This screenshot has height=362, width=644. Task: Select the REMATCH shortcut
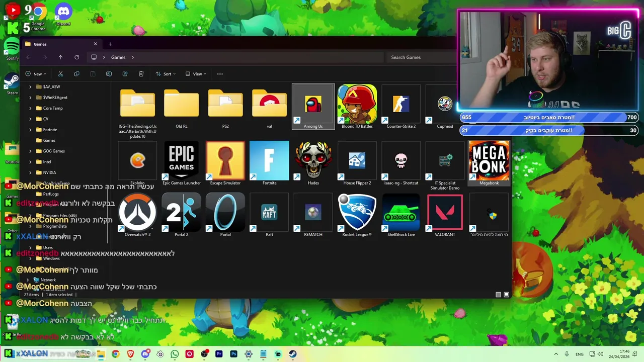pyautogui.click(x=313, y=215)
